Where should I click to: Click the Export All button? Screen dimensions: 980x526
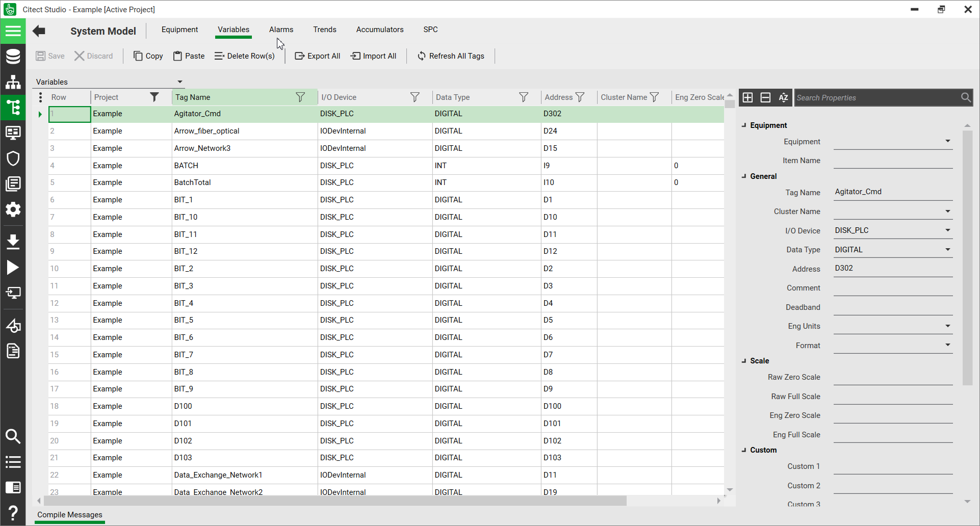[x=317, y=56]
